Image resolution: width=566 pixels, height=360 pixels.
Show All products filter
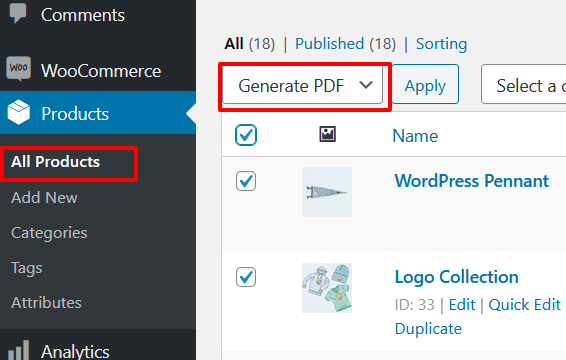(x=234, y=44)
